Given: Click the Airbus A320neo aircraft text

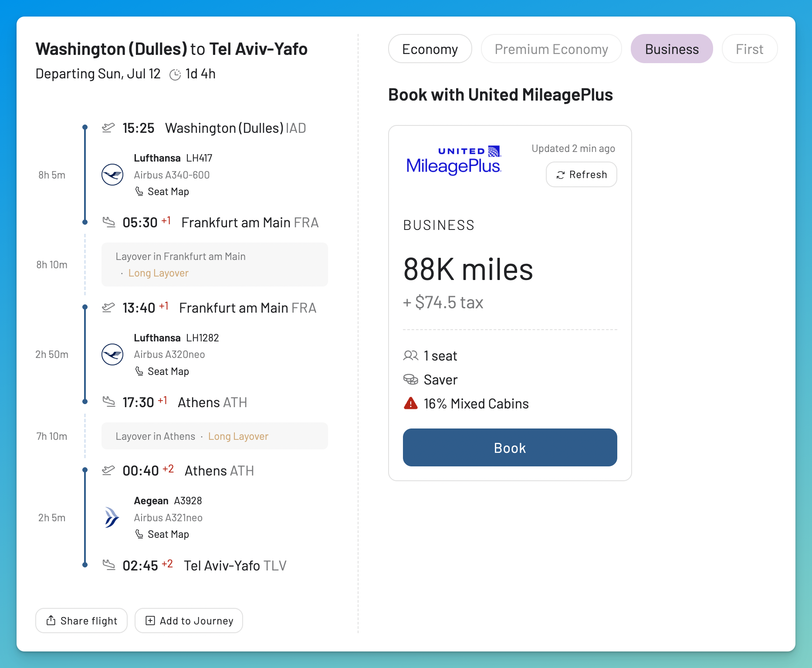Looking at the screenshot, I should coord(169,354).
